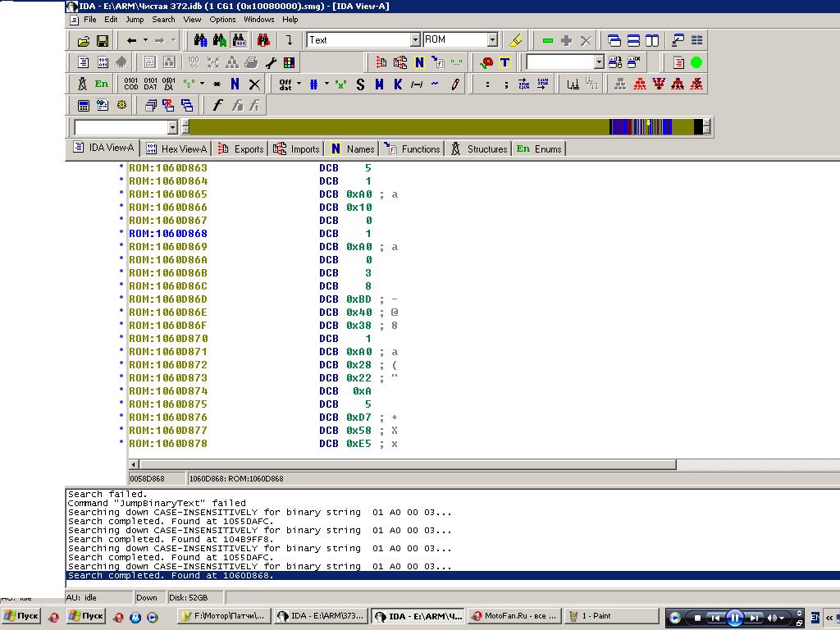
Task: Open the back-navigation history dropdown arrow
Action: coord(145,41)
